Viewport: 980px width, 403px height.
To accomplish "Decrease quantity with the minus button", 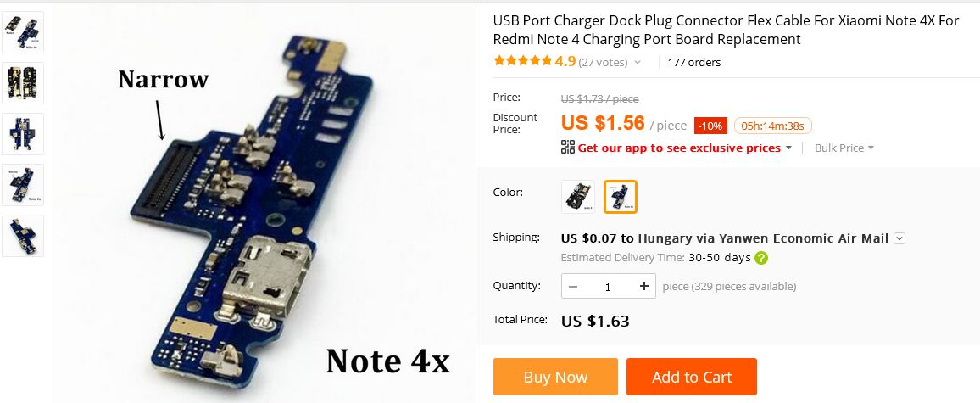I will (x=573, y=286).
